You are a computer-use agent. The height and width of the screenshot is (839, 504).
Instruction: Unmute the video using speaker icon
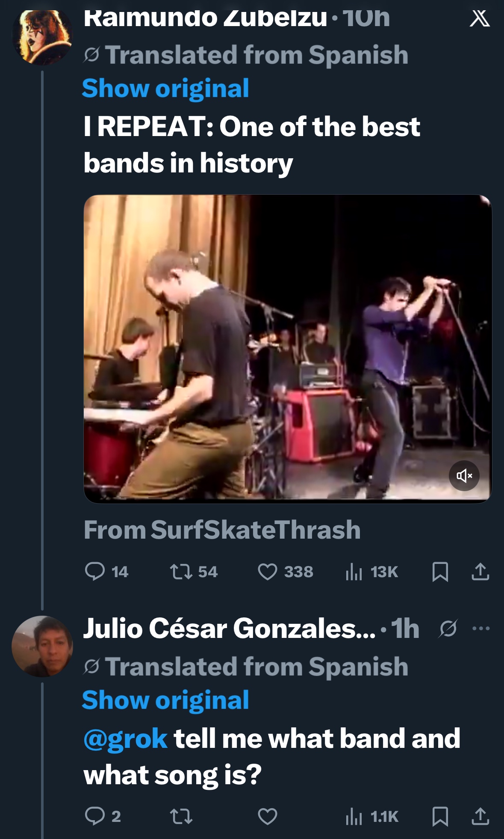point(464,475)
